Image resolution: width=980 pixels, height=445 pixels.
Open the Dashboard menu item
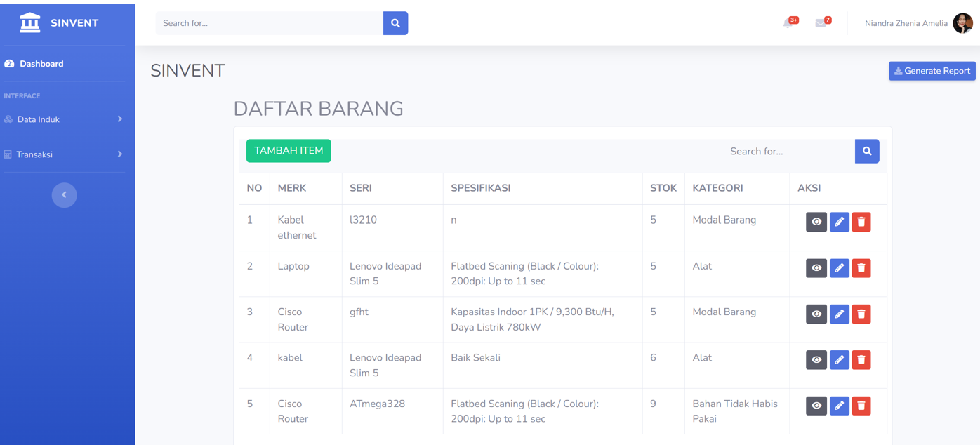tap(41, 64)
